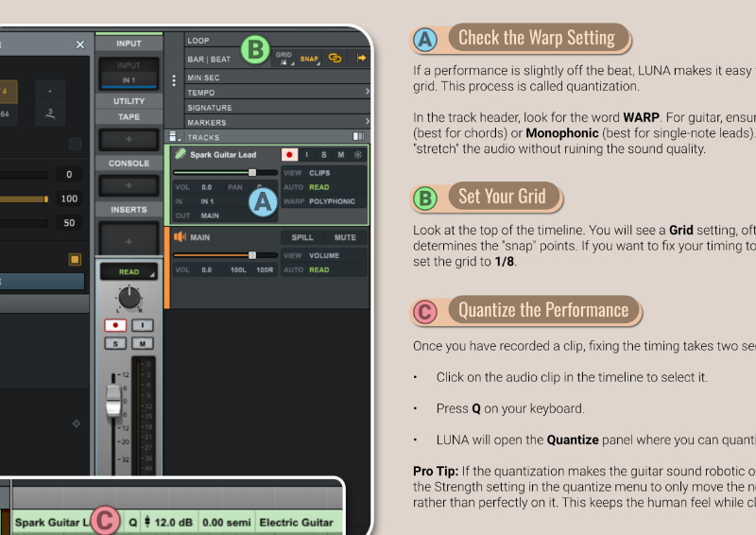The image size is (756, 535).
Task: Click the MUTE button on MAIN track
Action: (345, 237)
